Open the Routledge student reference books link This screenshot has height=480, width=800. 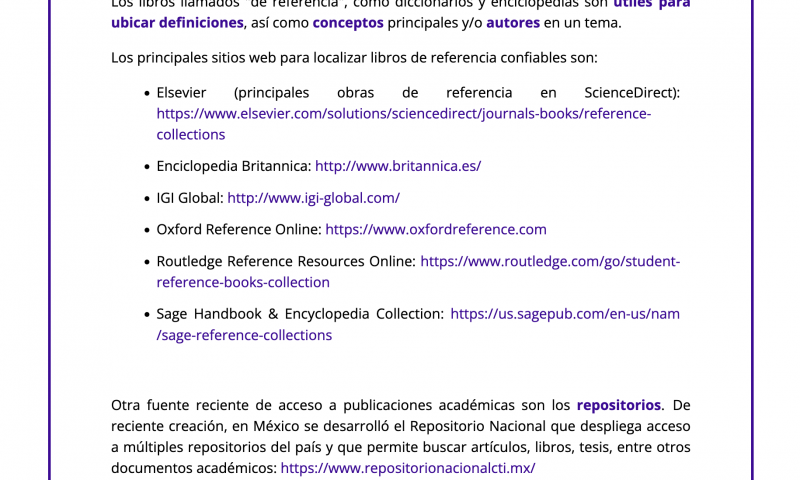549,261
